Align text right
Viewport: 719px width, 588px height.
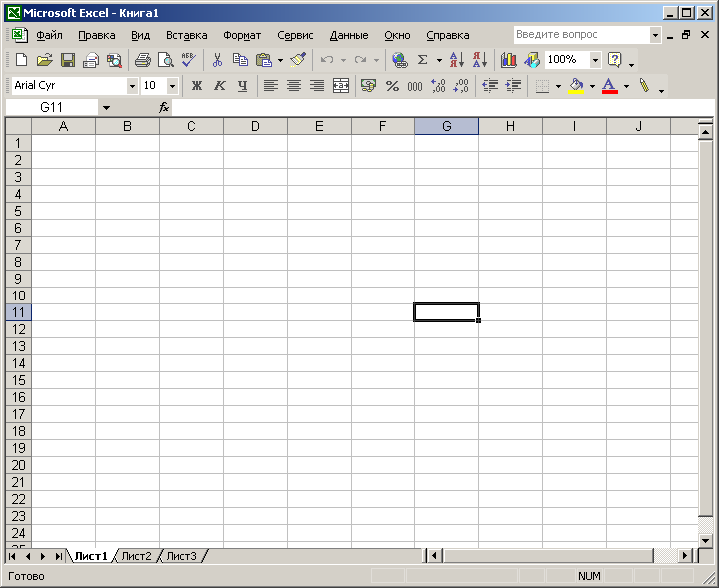pos(317,86)
